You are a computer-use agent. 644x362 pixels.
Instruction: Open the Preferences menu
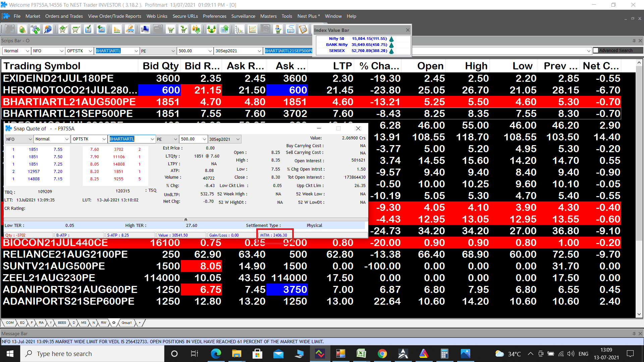point(215,16)
